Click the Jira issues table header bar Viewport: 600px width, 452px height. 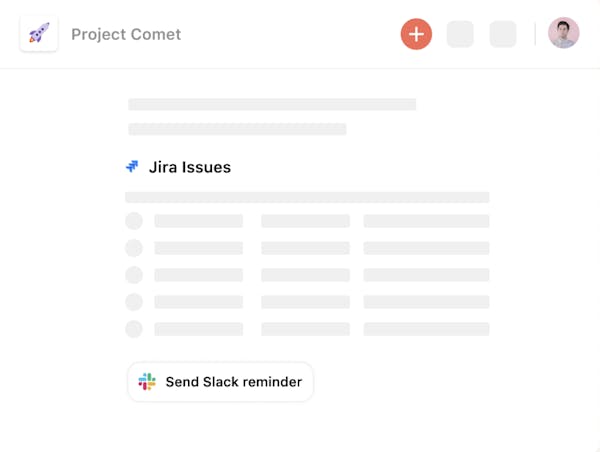pyautogui.click(x=307, y=197)
